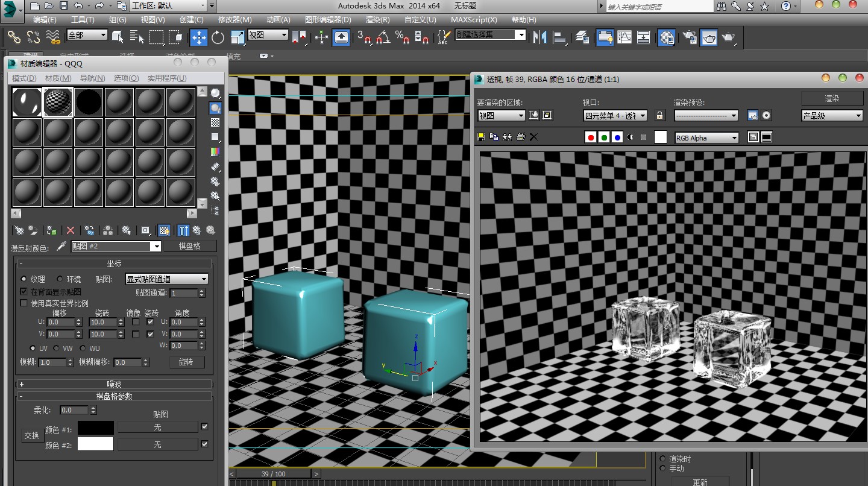Toggle the Spinner Snap button
The height and width of the screenshot is (486, 868).
tap(422, 37)
